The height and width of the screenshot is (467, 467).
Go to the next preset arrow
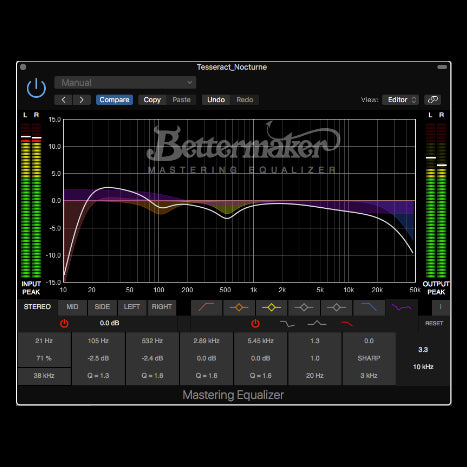click(x=82, y=100)
